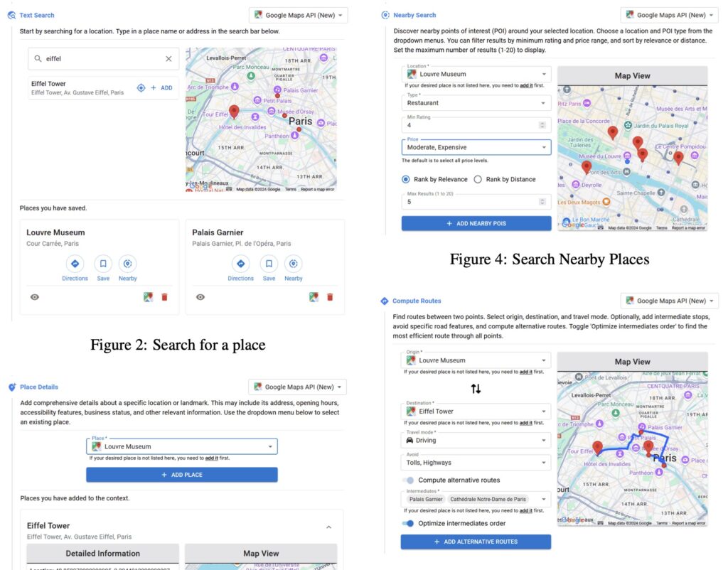Select Rank by Relevance

[406, 179]
